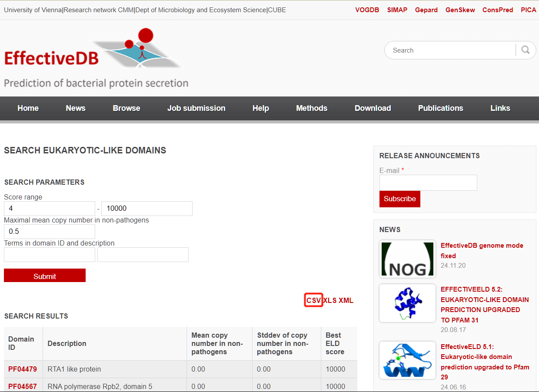This screenshot has height=392, width=539.
Task: Open the EffectiveDB genome mode fixed article
Action: coord(482,250)
